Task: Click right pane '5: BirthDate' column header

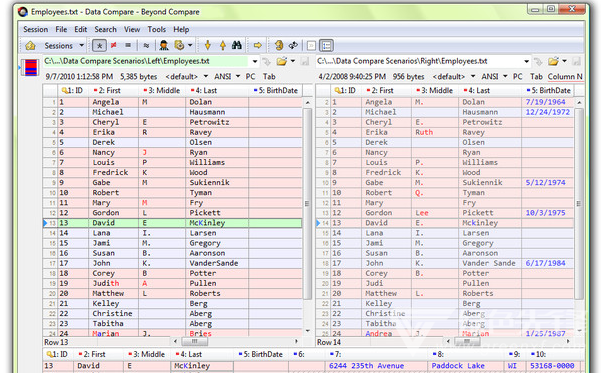Action: click(548, 91)
